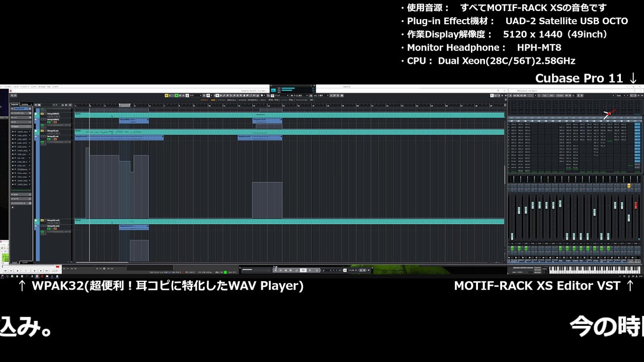The image size is (644, 362).
Task: Click the red fader cap in MixConsole
Action: pyautogui.click(x=636, y=206)
